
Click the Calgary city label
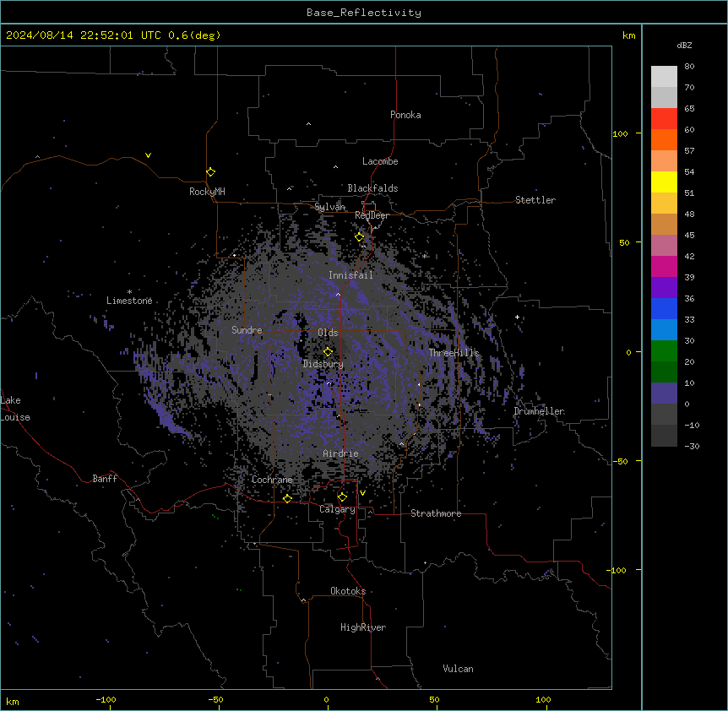(x=338, y=509)
